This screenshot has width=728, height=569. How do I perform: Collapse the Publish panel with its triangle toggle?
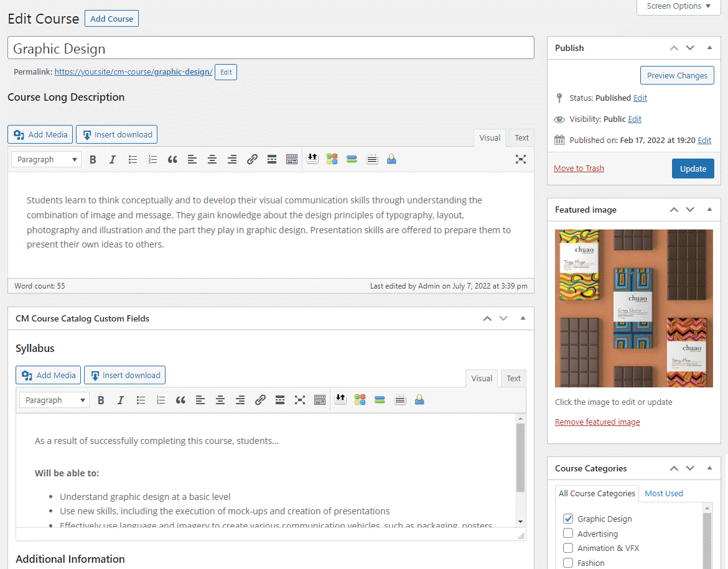[709, 48]
